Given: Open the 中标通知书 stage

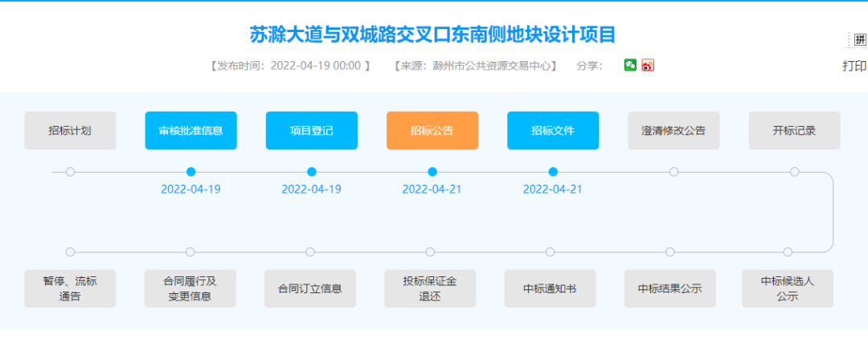Looking at the screenshot, I should [551, 288].
